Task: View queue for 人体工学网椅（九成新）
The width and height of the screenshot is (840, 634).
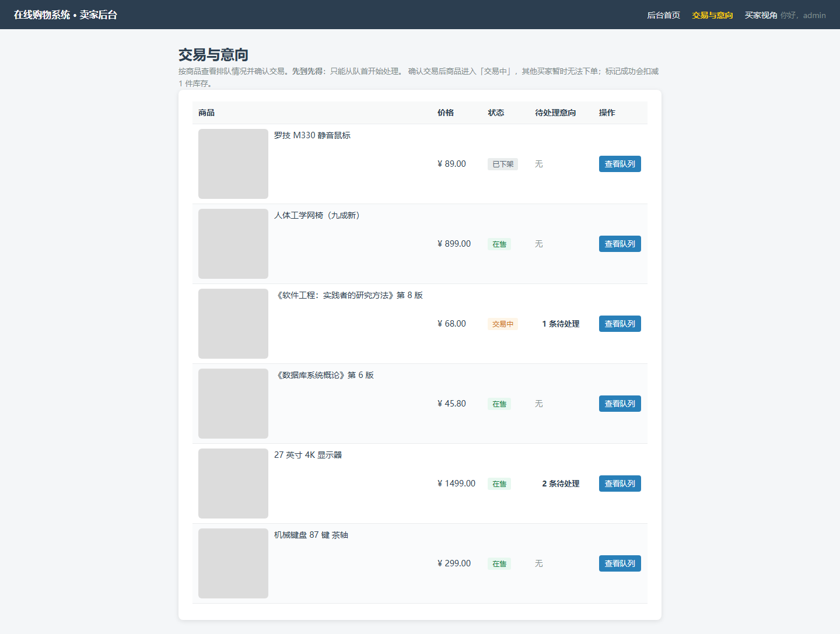Action: (619, 244)
